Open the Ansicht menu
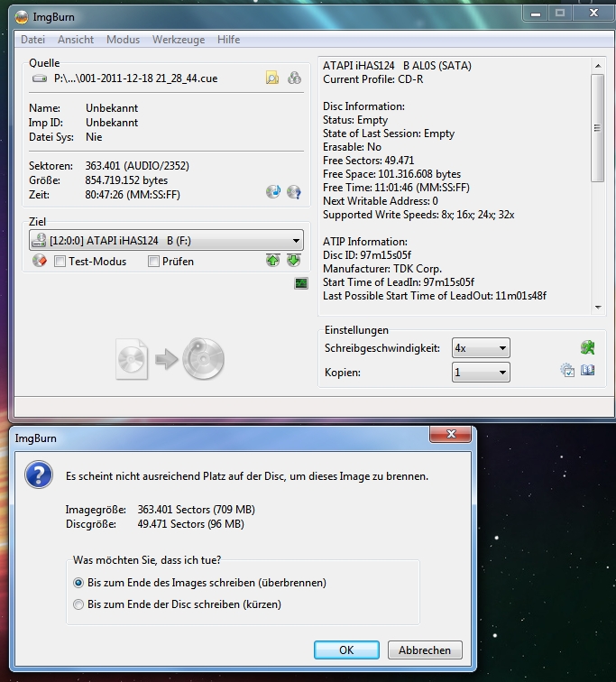The image size is (616, 682). (x=76, y=40)
